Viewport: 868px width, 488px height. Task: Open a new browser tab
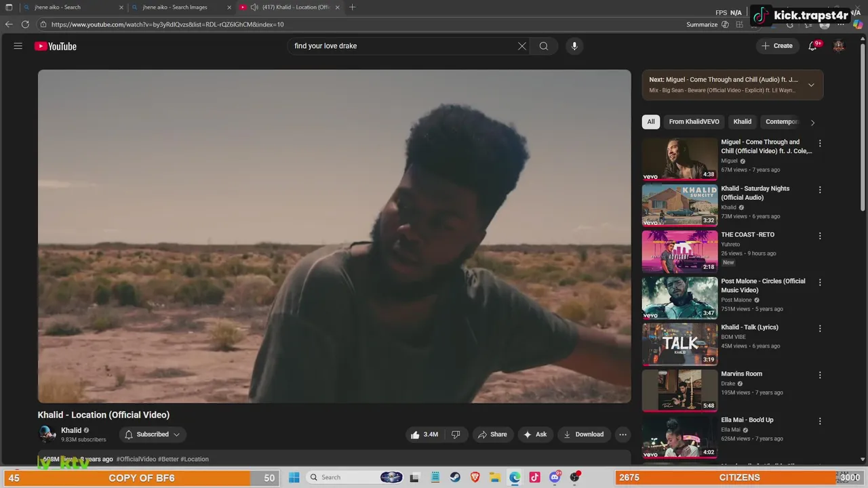[x=352, y=7]
